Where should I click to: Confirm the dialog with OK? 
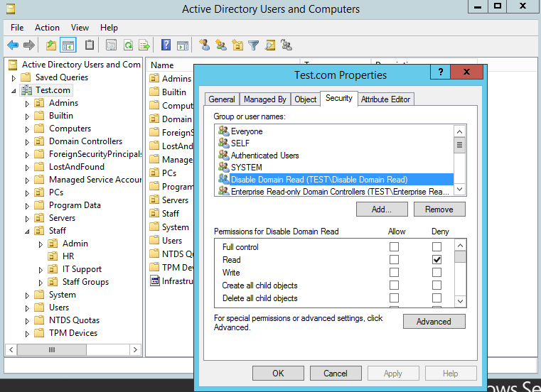[278, 373]
